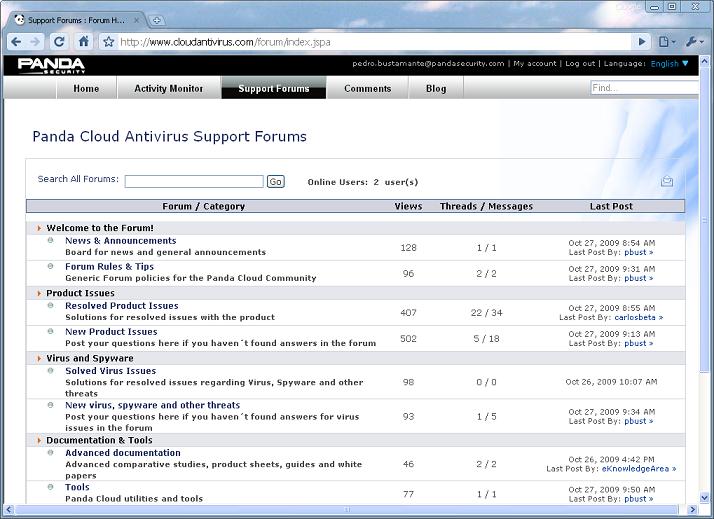Open the Resolved Product Issues forum
Image resolution: width=714 pixels, height=519 pixels.
click(122, 305)
